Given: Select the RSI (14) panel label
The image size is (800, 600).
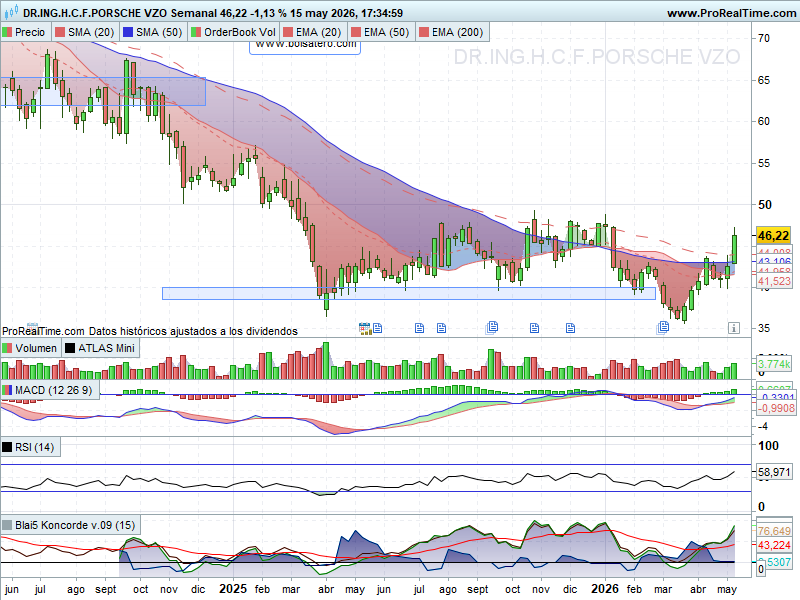Looking at the screenshot, I should coord(30,447).
